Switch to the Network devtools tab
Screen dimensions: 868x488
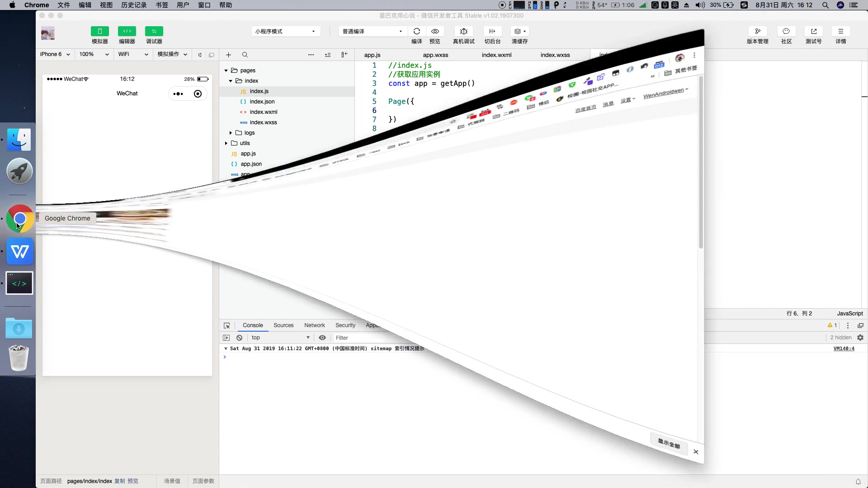(x=314, y=325)
